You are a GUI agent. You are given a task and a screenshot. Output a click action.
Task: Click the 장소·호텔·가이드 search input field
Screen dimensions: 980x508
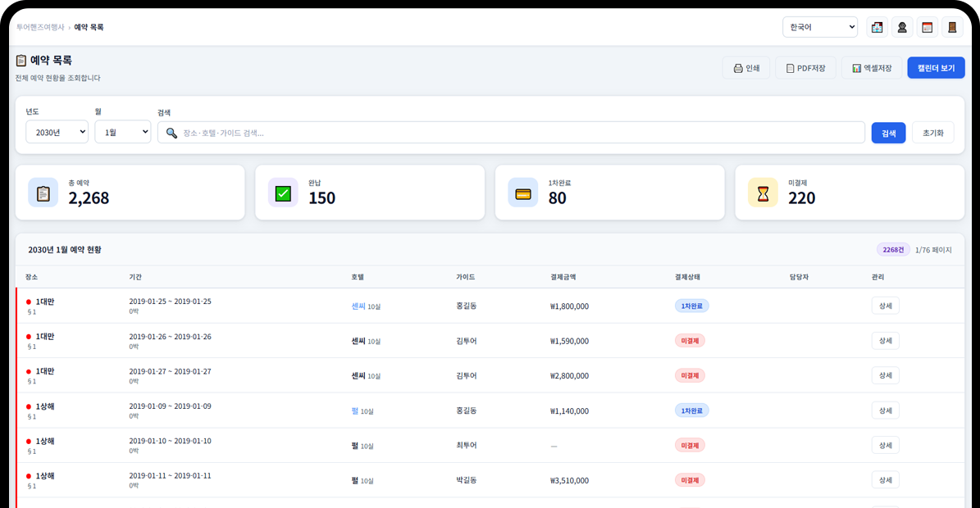517,133
